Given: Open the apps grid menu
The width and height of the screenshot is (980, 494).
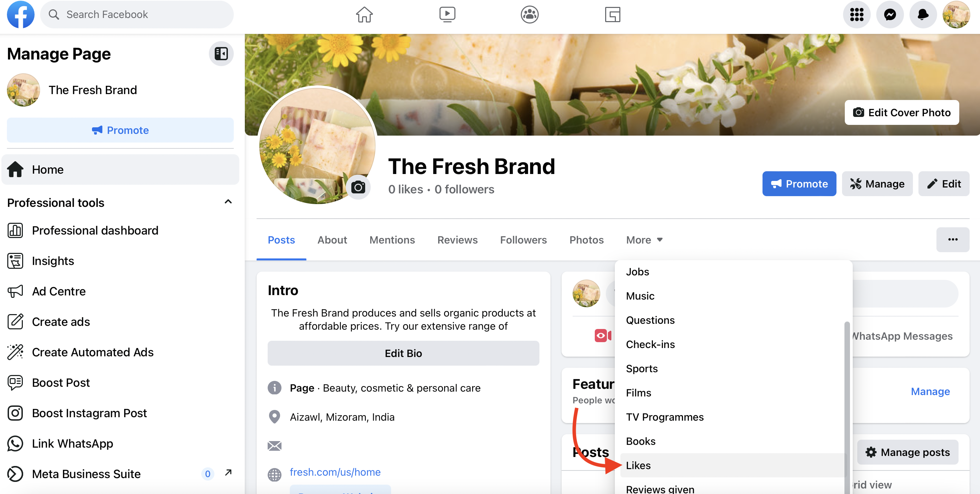Looking at the screenshot, I should [x=857, y=15].
